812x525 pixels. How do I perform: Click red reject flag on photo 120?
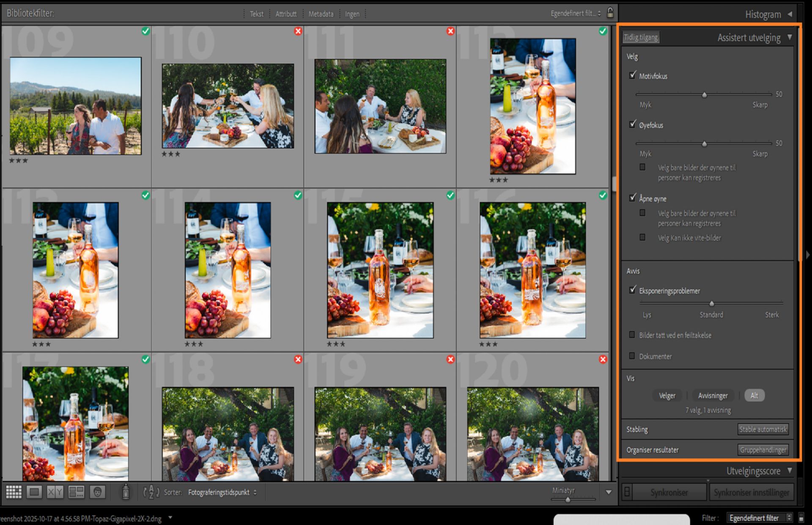603,359
